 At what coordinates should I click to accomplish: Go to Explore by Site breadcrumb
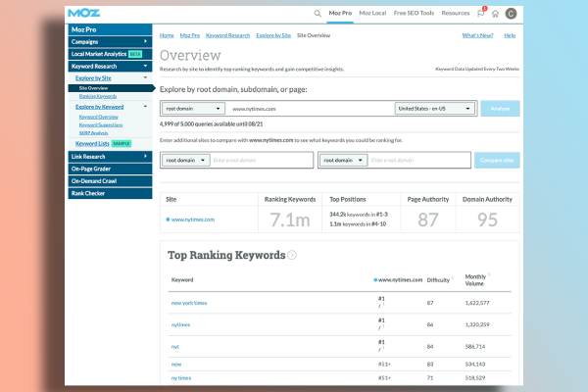(273, 35)
